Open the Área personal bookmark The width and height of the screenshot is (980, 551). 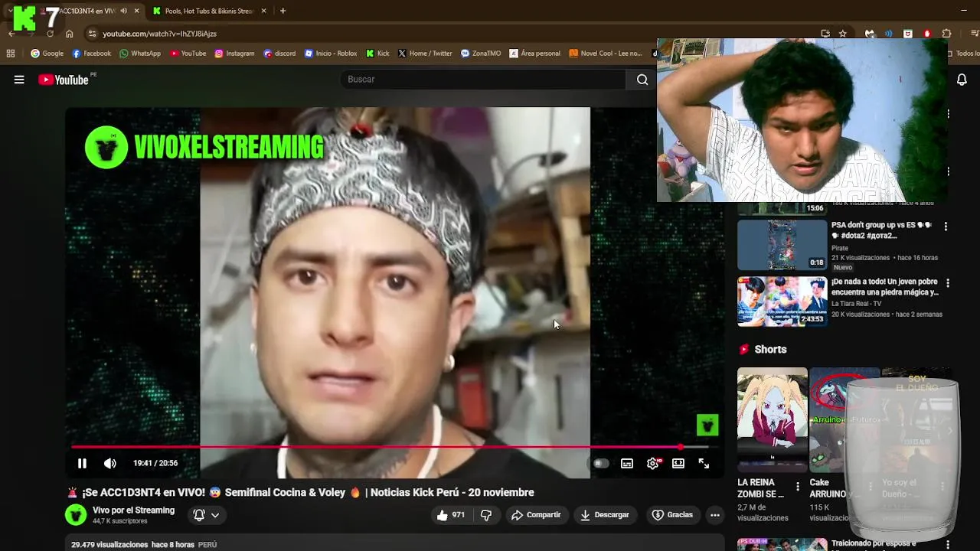pyautogui.click(x=534, y=54)
